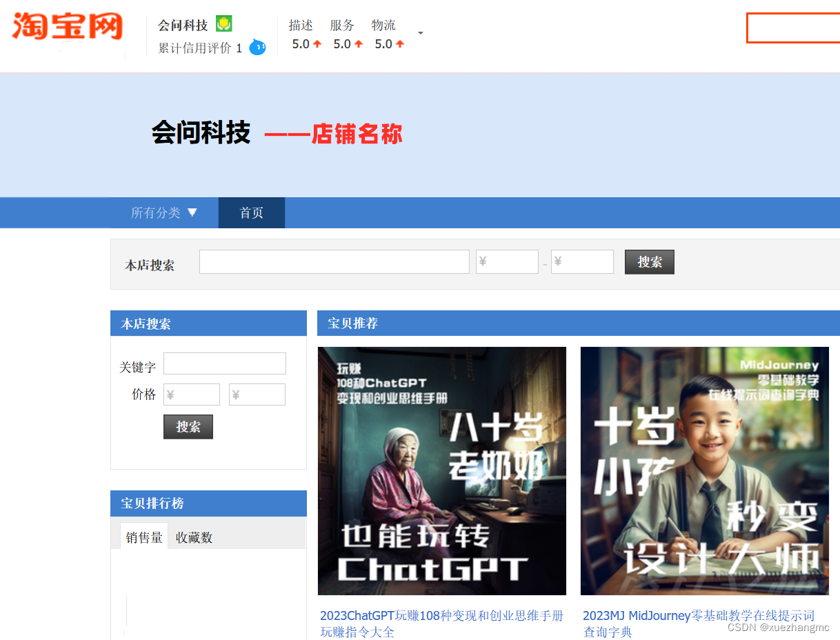
Task: Open the 会问科技 shop name link
Action: [x=183, y=26]
